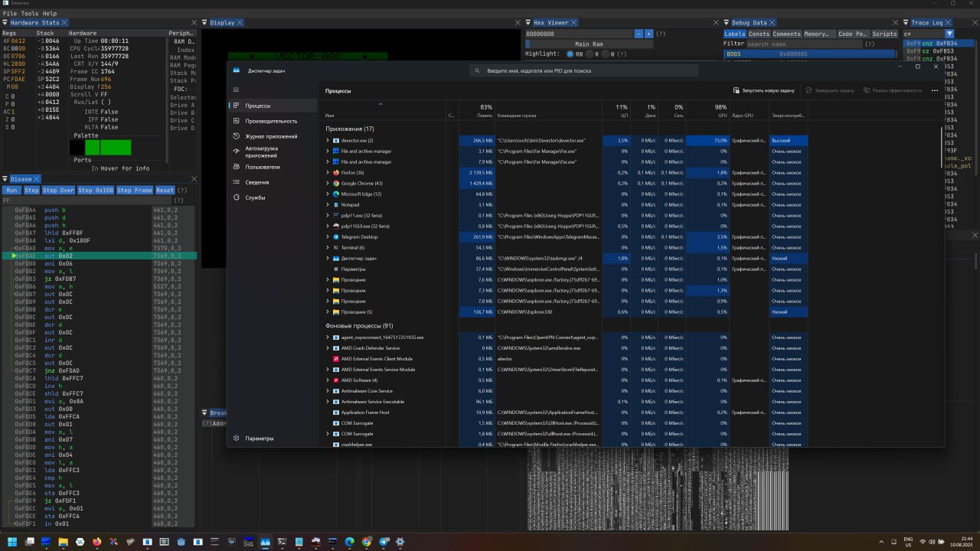Image resolution: width=980 pixels, height=551 pixels.
Task: Click the Run new task icon
Action: coord(737,90)
